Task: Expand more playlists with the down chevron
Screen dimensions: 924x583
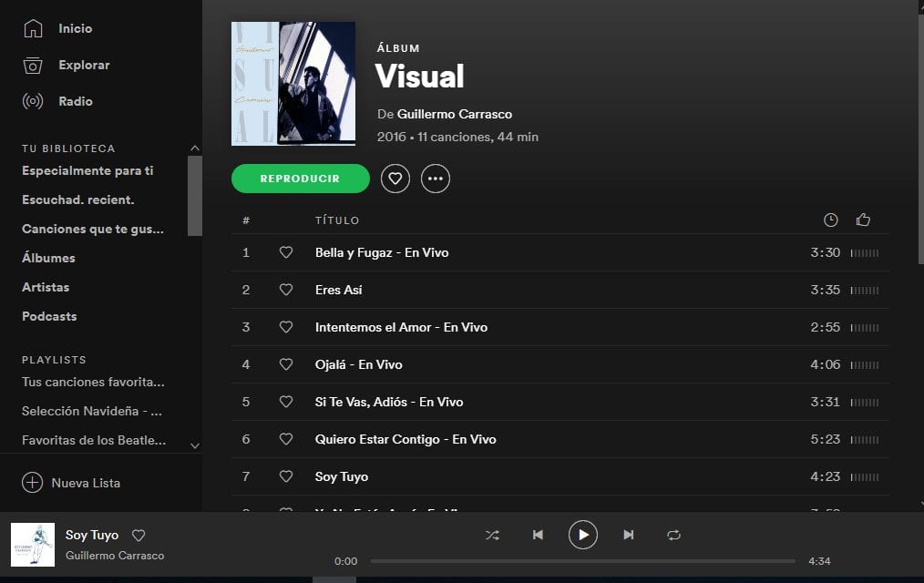Action: coord(194,445)
